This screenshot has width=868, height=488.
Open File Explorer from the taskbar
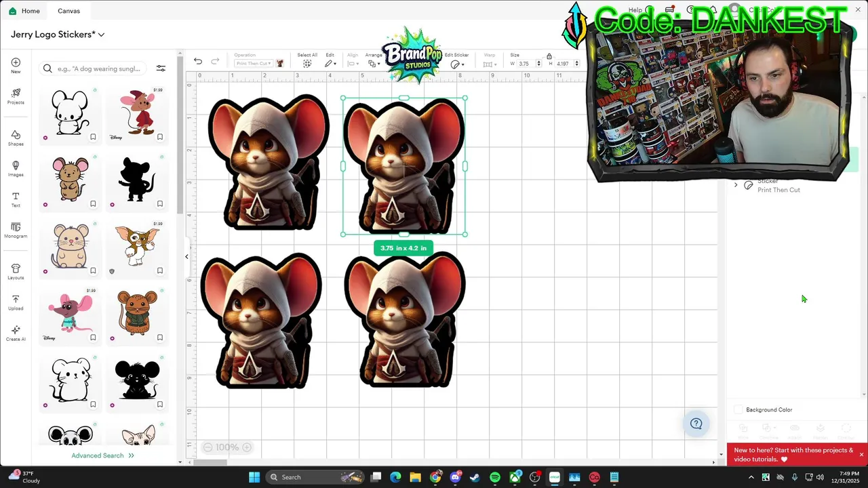click(415, 477)
